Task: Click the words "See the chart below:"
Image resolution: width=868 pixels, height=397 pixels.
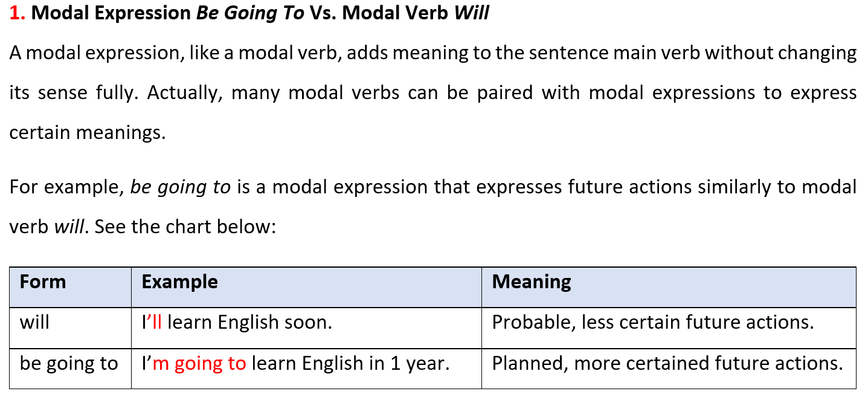Action: [185, 227]
